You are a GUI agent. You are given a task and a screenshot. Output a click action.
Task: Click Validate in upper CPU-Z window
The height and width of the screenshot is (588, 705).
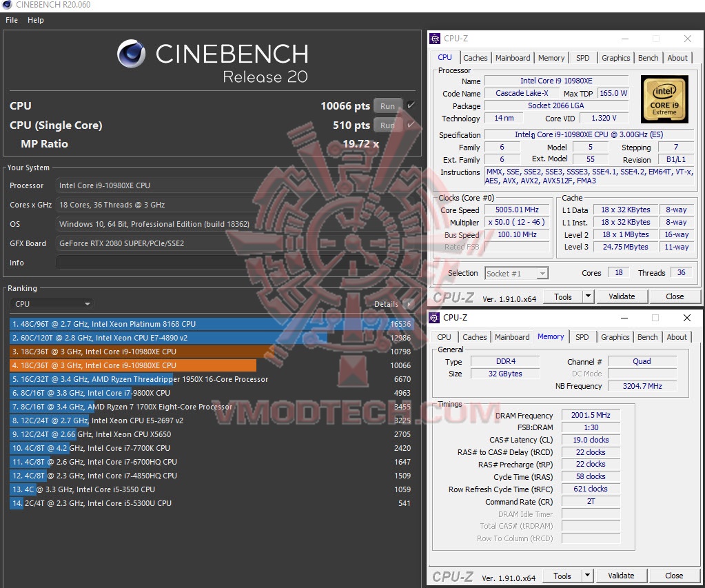click(x=622, y=296)
